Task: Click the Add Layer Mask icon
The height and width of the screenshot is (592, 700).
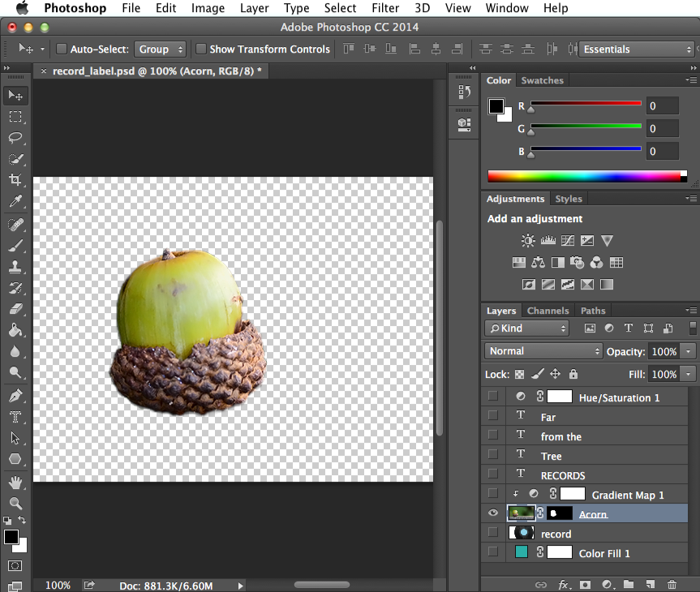Action: [x=585, y=584]
